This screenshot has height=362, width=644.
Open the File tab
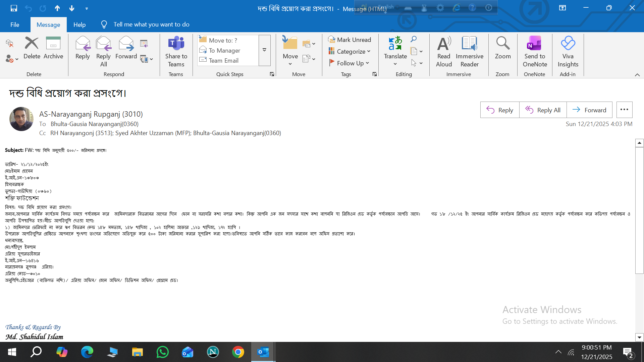tap(15, 24)
